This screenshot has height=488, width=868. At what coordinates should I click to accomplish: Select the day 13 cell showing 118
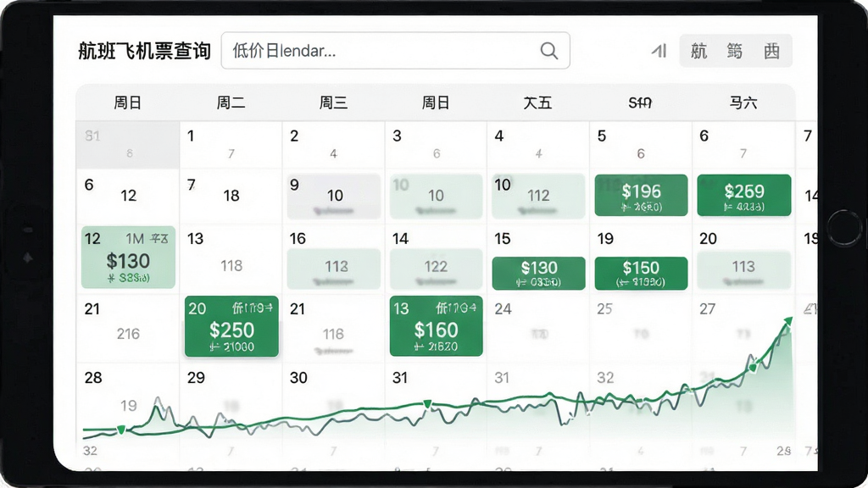pos(231,258)
